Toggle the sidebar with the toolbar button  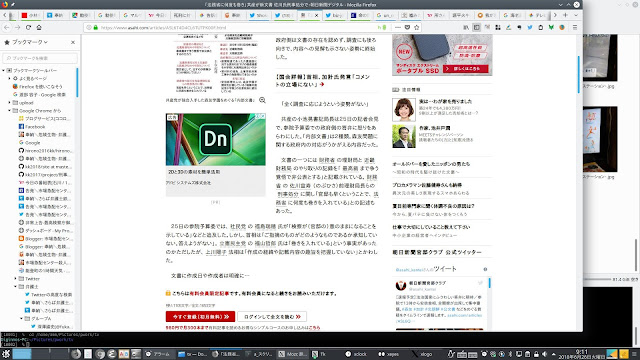[476, 27]
